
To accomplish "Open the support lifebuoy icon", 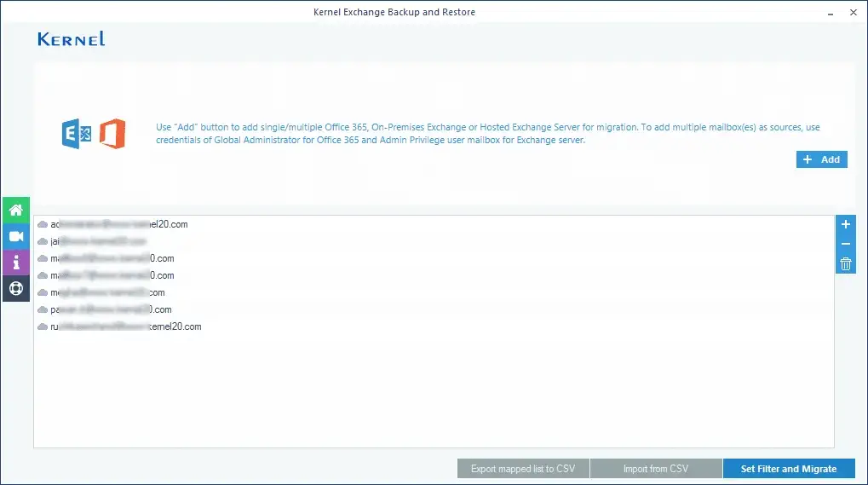I will click(16, 288).
